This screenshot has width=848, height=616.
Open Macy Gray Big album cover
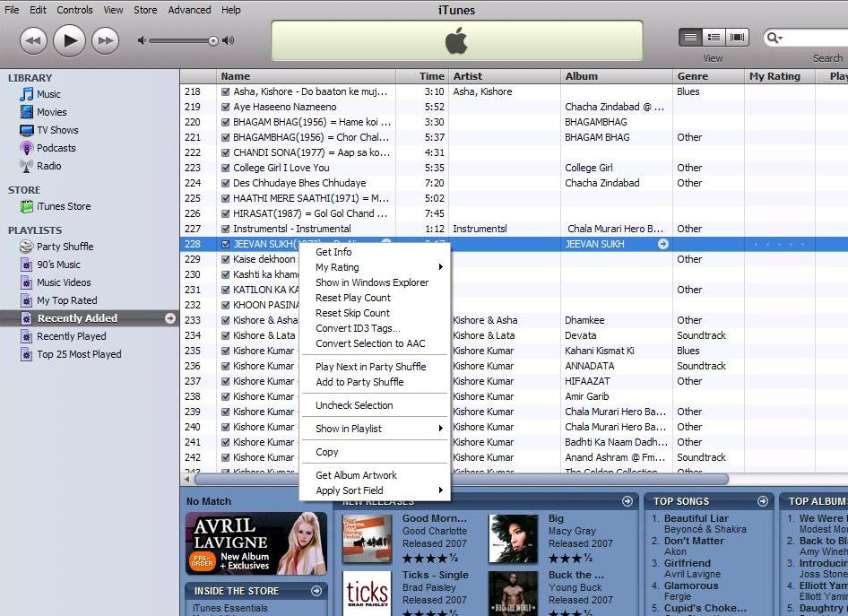coord(513,539)
